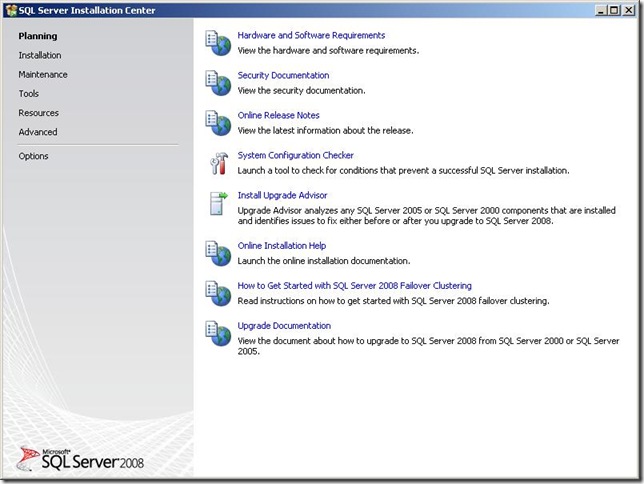644x484 pixels.
Task: Click text 'Launch the online installation documentation.'
Action: click(324, 260)
